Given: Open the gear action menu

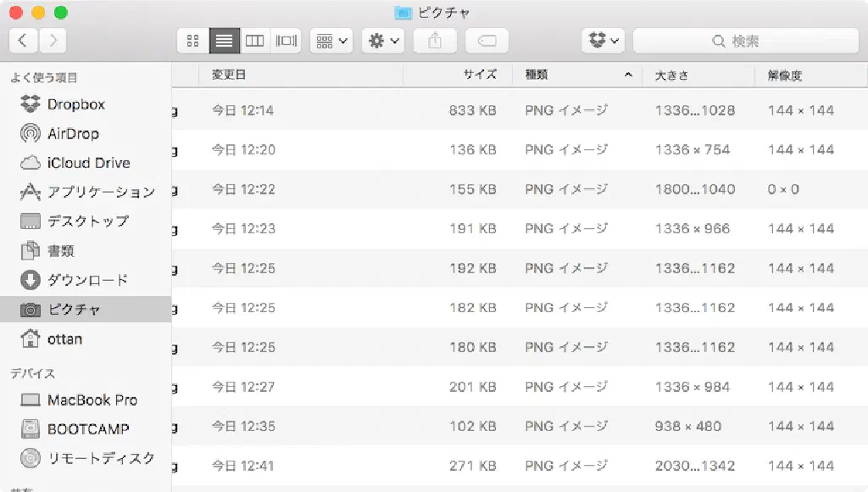Looking at the screenshot, I should point(382,41).
